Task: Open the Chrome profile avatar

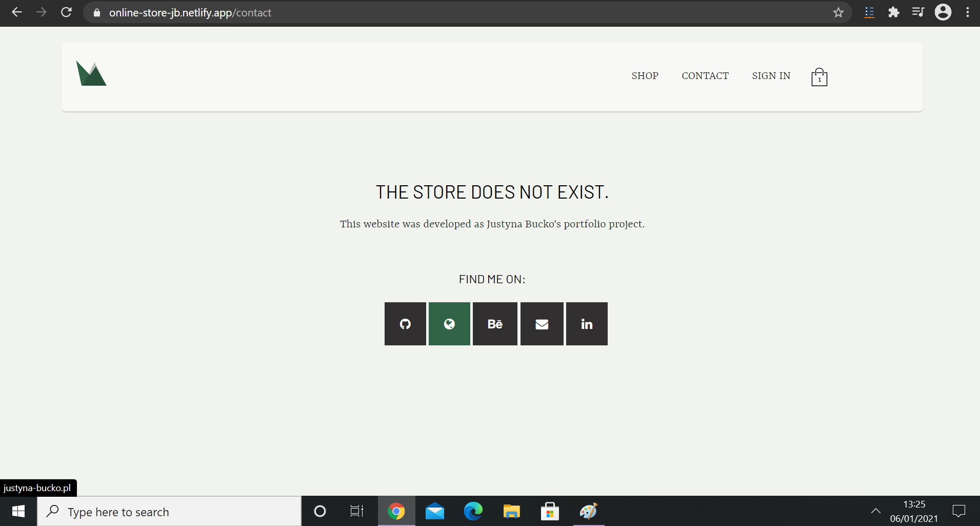Action: 943,12
